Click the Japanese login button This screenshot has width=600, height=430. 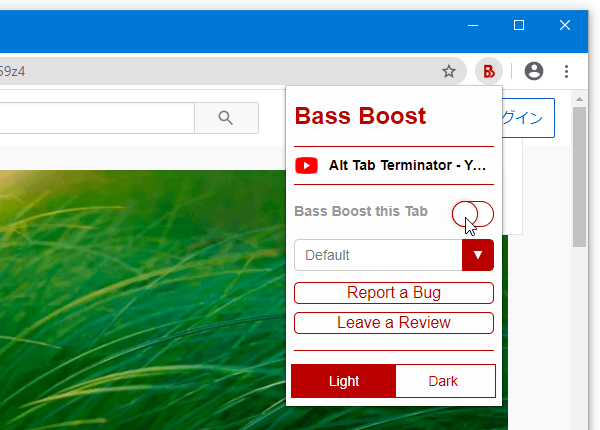[528, 118]
